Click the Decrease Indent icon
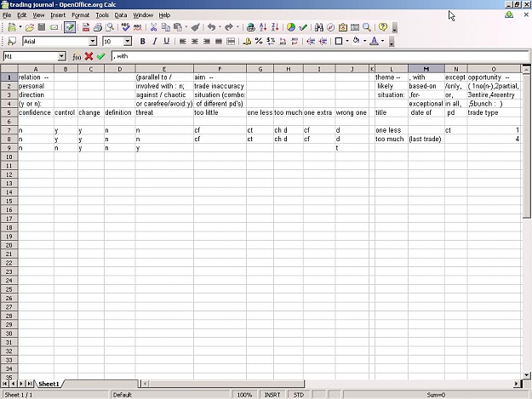 [311, 42]
